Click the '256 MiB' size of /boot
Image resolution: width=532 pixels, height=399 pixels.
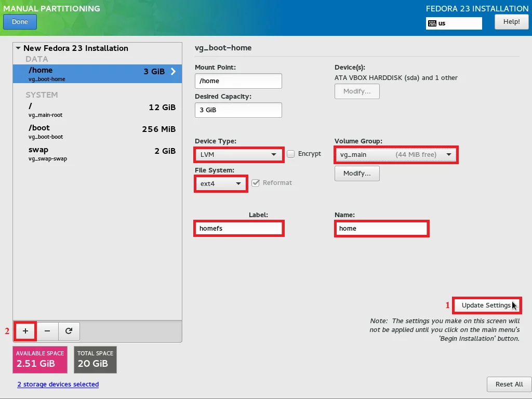tap(159, 129)
